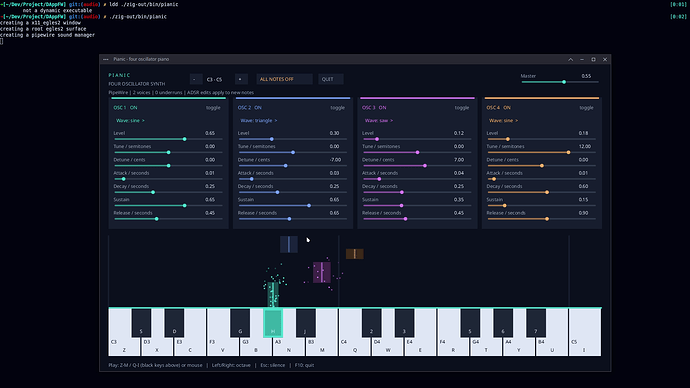This screenshot has height=388, width=690.
Task: Play the E4 white key labeled E
Action: [420, 348]
